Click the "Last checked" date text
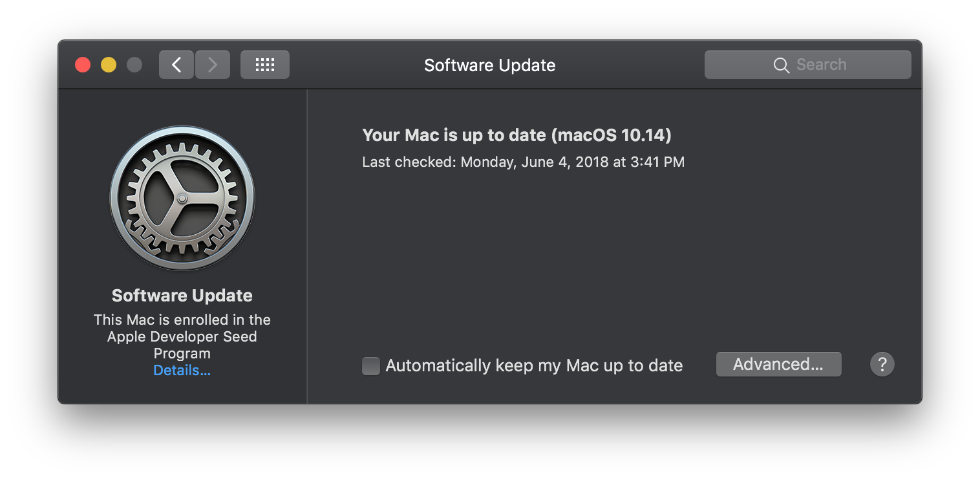Viewport: 980px width, 480px height. click(523, 162)
